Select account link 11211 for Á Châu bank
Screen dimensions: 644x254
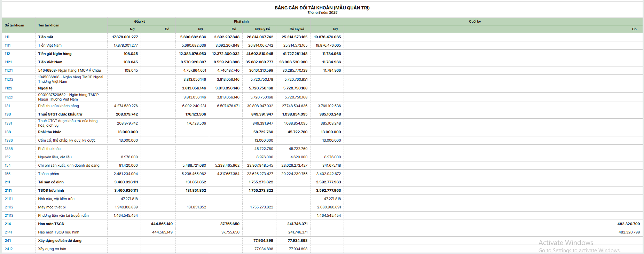point(9,71)
